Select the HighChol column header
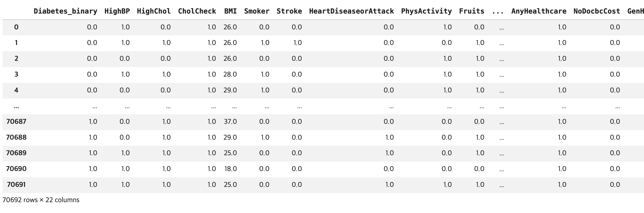This screenshot has width=644, height=213. click(x=154, y=11)
